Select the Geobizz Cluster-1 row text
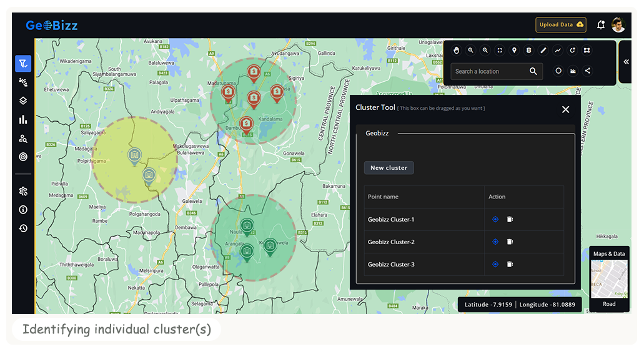 391,219
